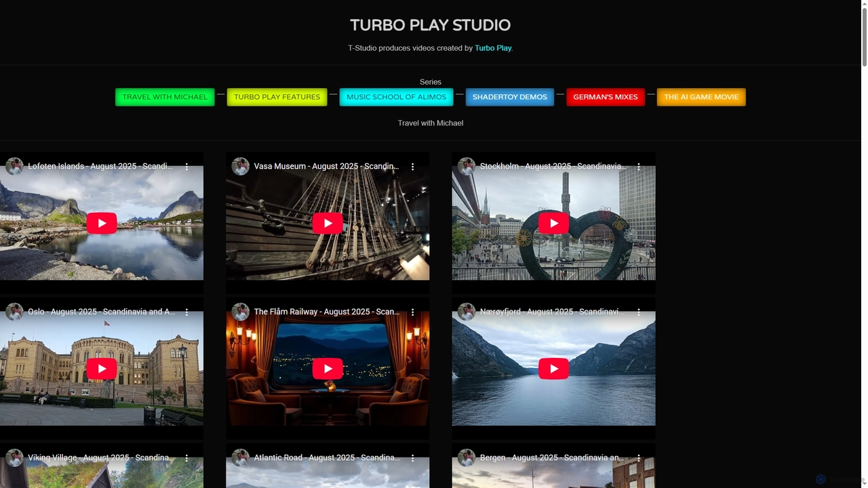868x488 pixels.
Task: Open the Bergen video title
Action: tap(552, 457)
